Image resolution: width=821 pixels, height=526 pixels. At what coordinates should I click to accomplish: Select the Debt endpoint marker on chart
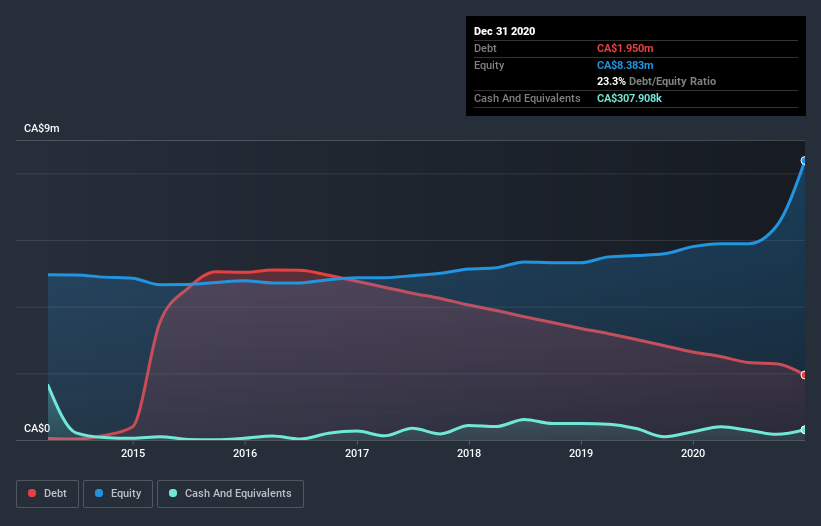tap(804, 375)
